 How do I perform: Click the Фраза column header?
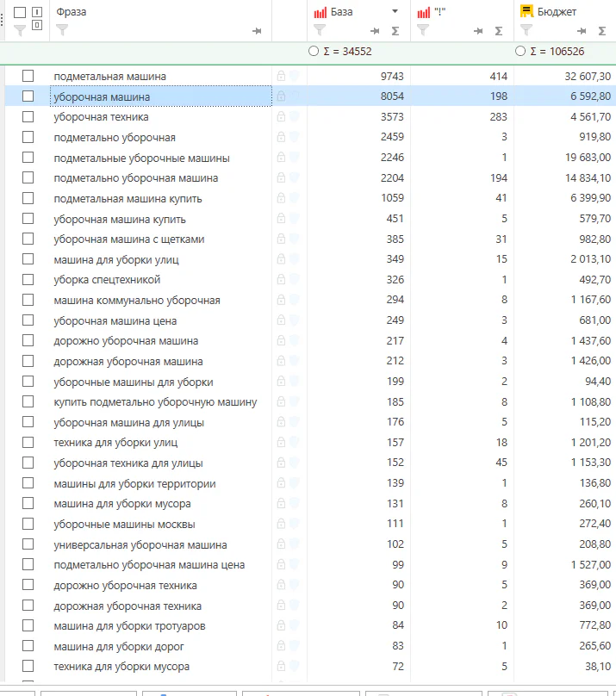point(71,12)
